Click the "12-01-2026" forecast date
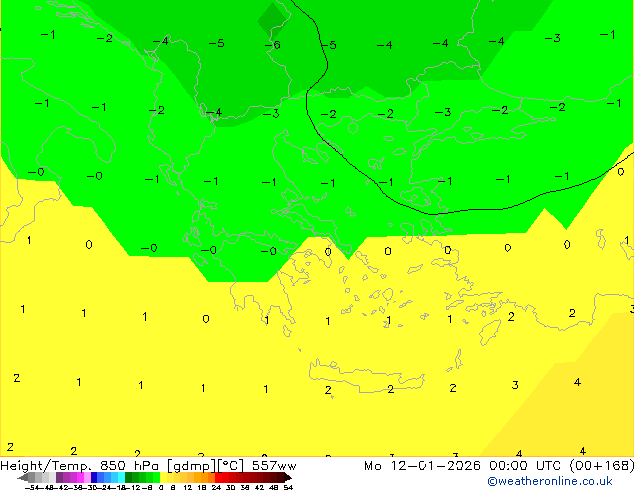 [x=435, y=466]
